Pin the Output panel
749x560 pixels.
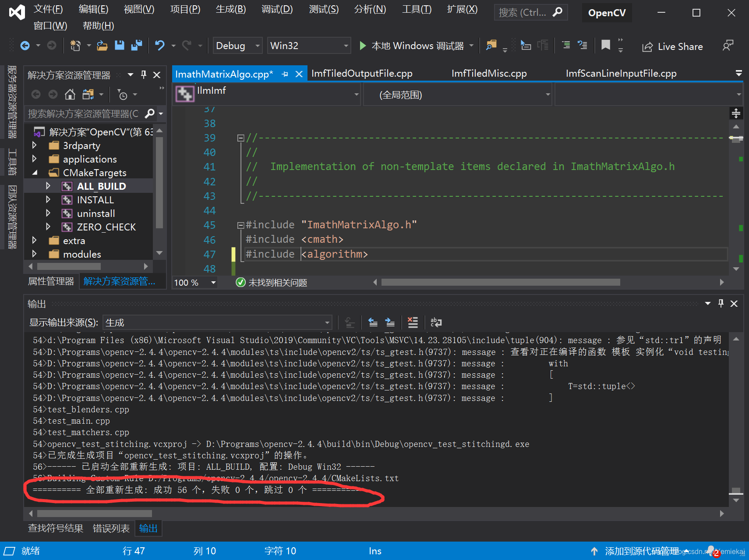pos(721,303)
